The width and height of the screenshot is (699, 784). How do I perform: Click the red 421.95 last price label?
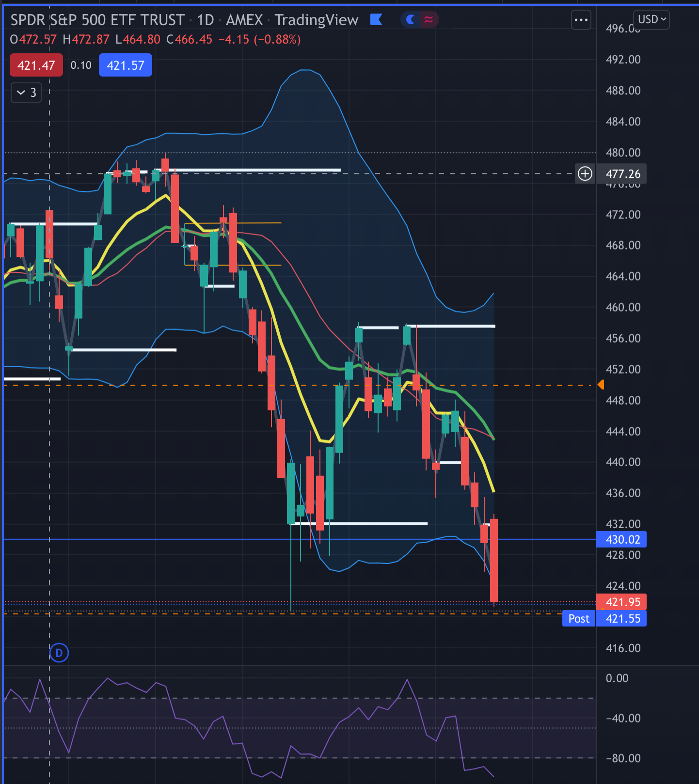pyautogui.click(x=622, y=602)
